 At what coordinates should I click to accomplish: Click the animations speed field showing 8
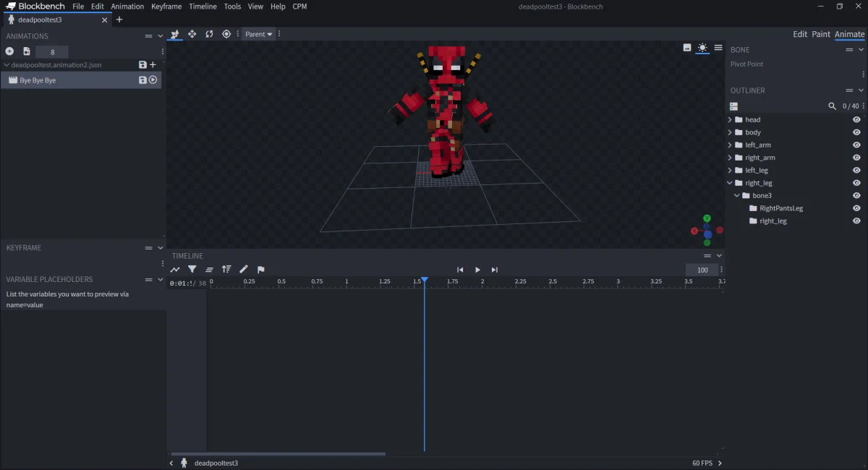click(x=52, y=52)
